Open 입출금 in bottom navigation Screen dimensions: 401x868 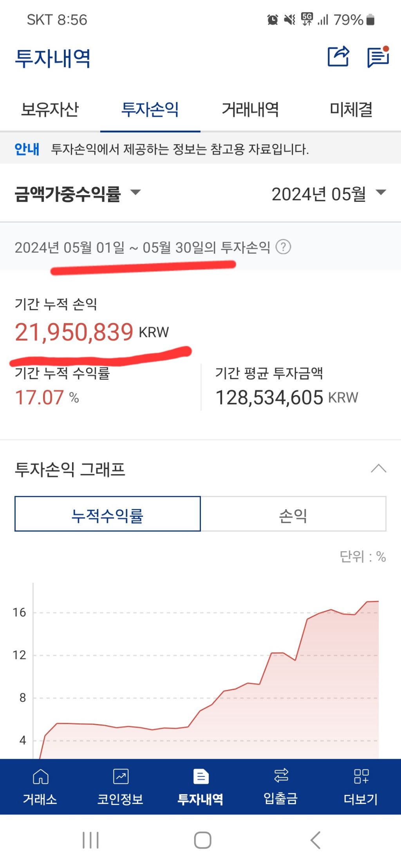[x=281, y=786]
